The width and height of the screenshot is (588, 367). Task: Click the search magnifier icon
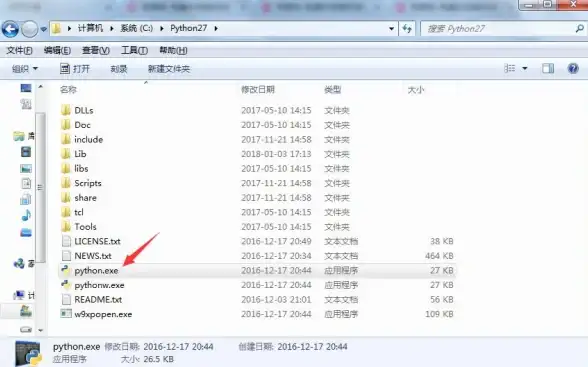click(579, 28)
